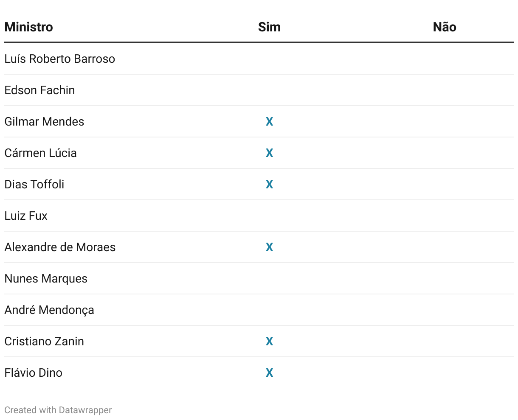This screenshot has height=420, width=518.
Task: Click the Não column header
Action: [x=445, y=27]
